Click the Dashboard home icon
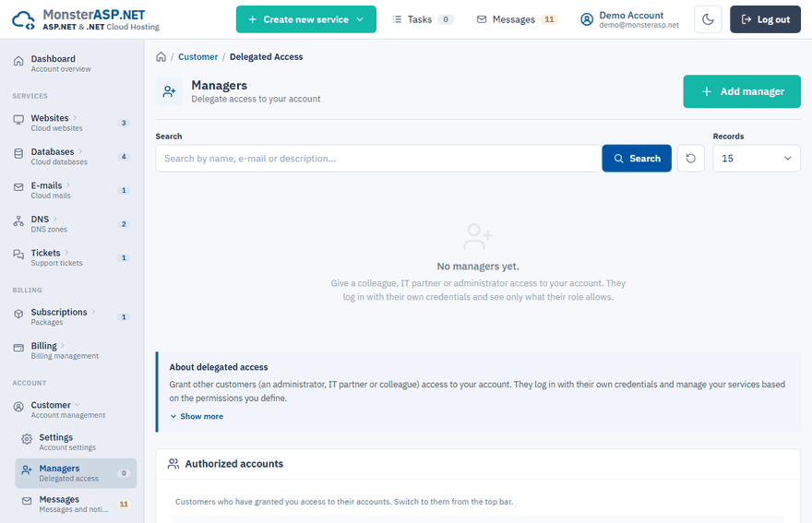Image resolution: width=812 pixels, height=523 pixels. [18, 61]
